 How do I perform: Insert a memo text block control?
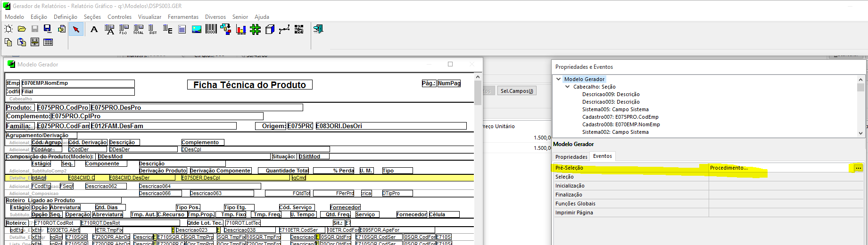pyautogui.click(x=182, y=30)
